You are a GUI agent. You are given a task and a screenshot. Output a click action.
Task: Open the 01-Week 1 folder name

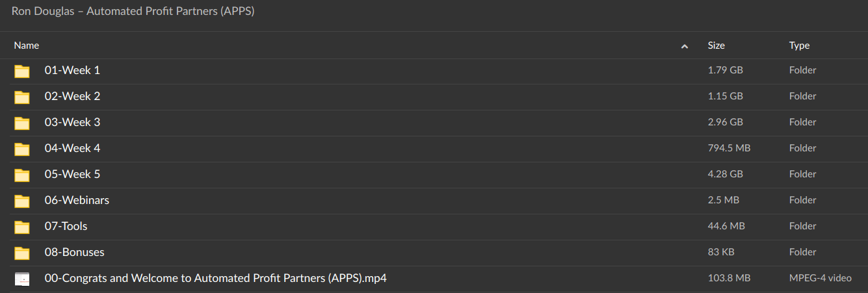pyautogui.click(x=72, y=70)
